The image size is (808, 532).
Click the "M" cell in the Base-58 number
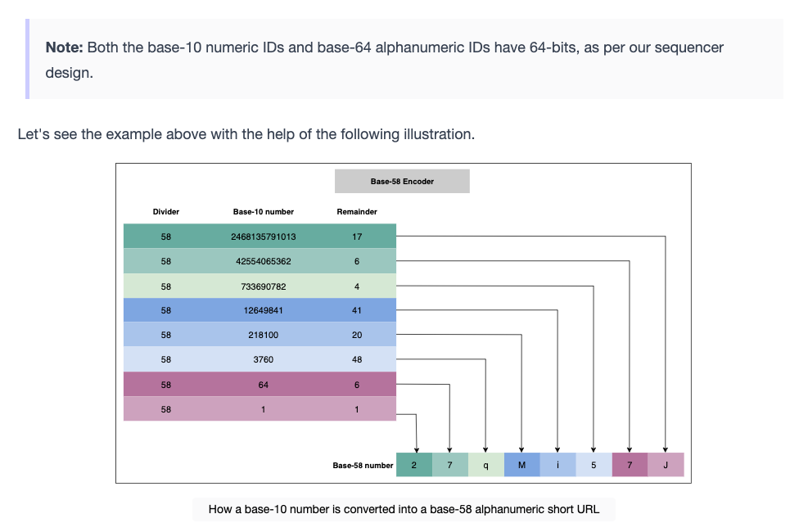[522, 465]
